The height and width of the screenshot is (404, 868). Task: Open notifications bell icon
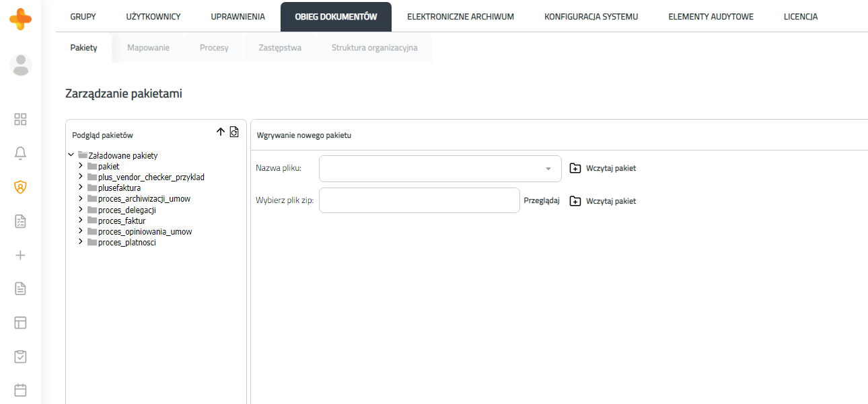point(20,153)
